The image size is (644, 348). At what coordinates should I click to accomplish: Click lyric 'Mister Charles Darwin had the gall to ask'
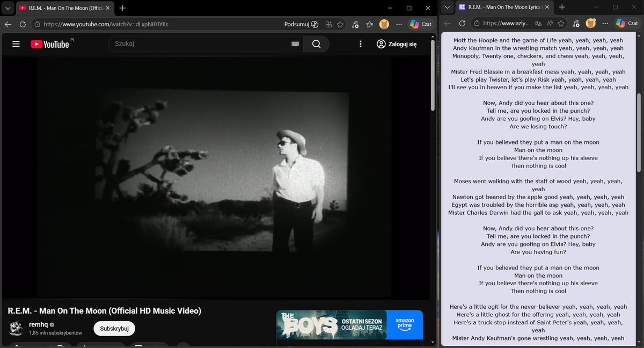pos(505,213)
